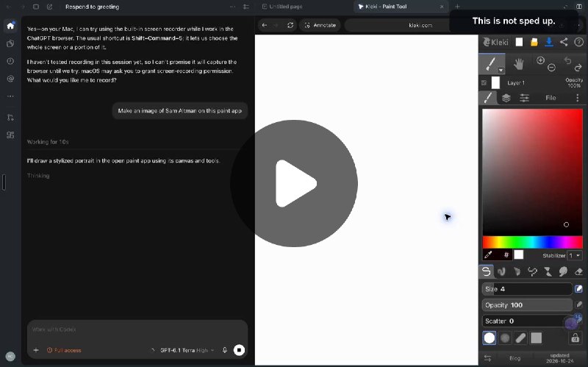Flip the panel side with arrows icon

point(487,358)
